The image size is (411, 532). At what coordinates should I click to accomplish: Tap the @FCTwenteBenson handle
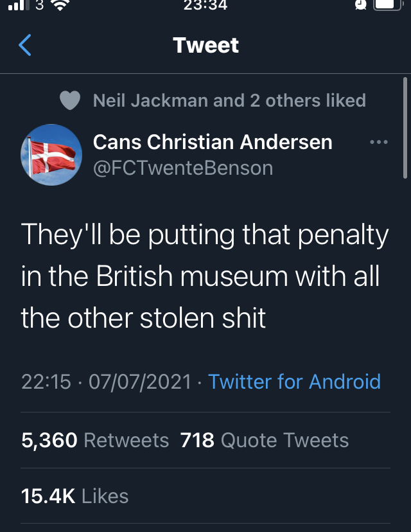(x=183, y=168)
